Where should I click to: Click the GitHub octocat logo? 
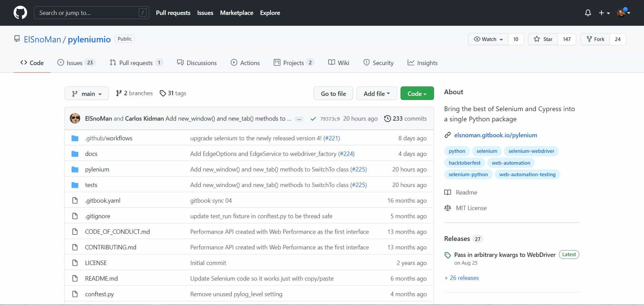click(x=20, y=13)
